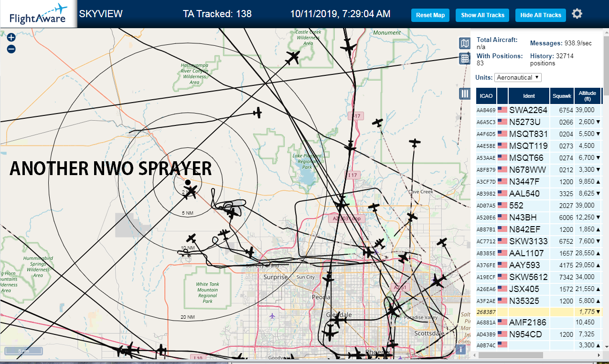This screenshot has height=364, width=609.
Task: Select the SKW3133 row
Action: coord(538,241)
